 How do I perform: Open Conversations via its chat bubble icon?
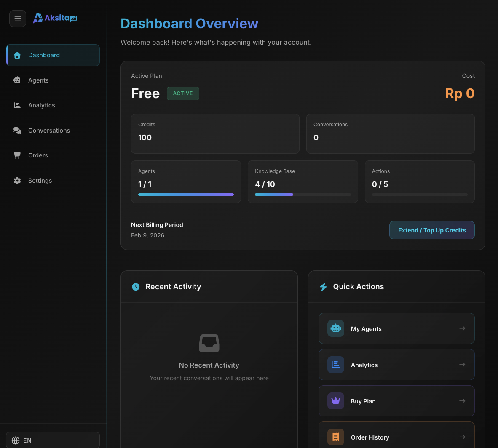(x=17, y=130)
